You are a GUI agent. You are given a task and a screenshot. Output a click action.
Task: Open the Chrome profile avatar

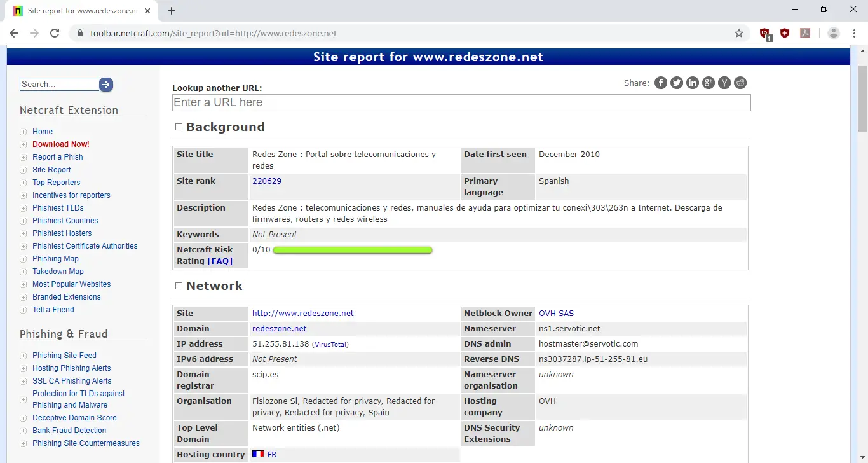(x=834, y=33)
